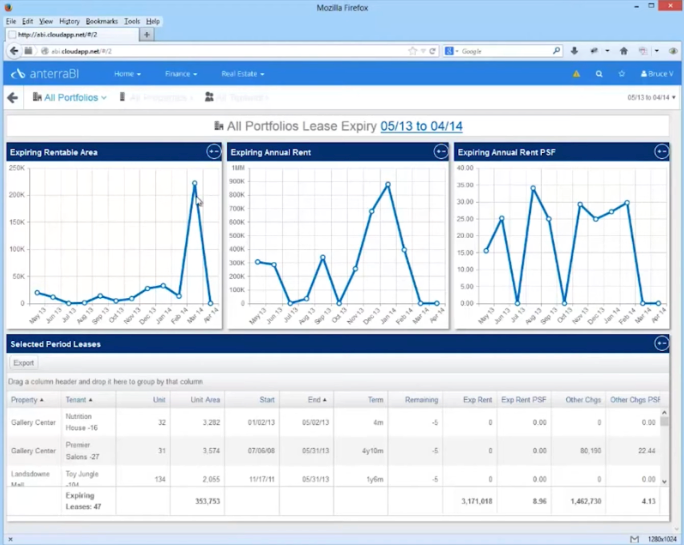Collapse the Expiring Rentable Area panel

[213, 152]
